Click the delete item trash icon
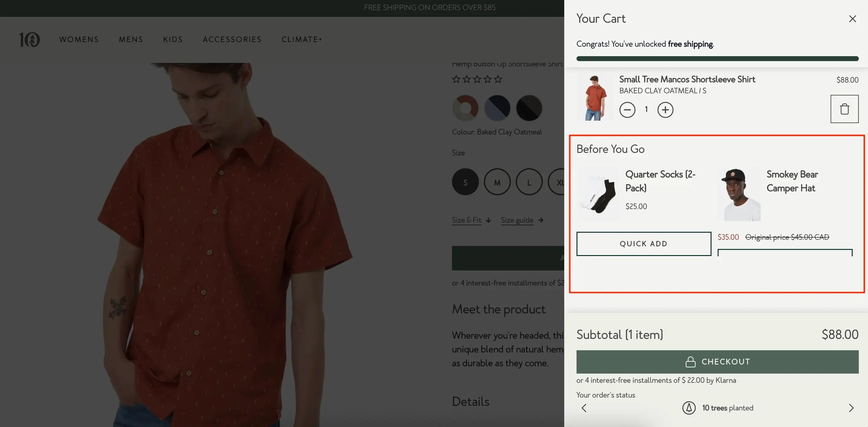 click(845, 109)
